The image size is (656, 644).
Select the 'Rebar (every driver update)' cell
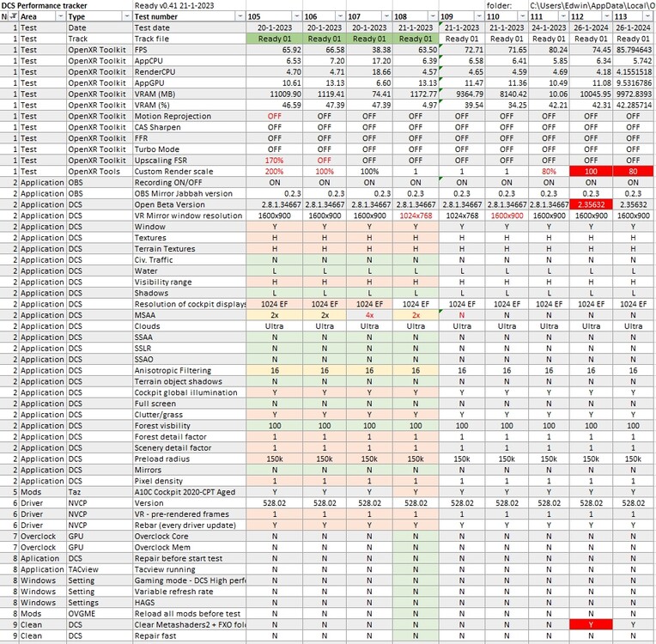[x=189, y=526]
